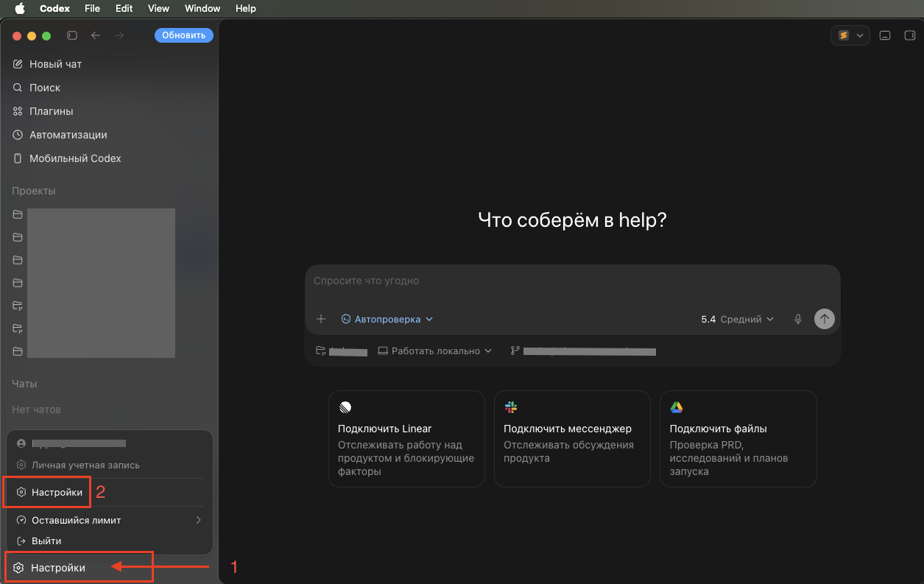Toggle the left sidebar panel icon
Screen dimensions: 924x584
click(72, 35)
